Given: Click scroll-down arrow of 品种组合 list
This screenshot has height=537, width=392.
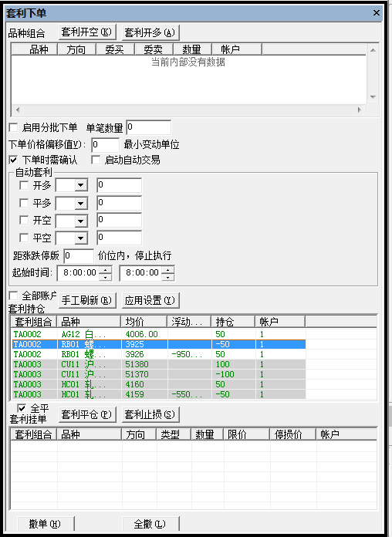Looking at the screenshot, I should coord(373,97).
